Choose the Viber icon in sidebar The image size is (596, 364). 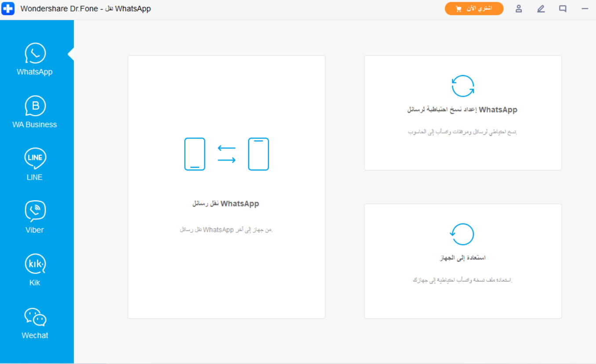click(35, 211)
